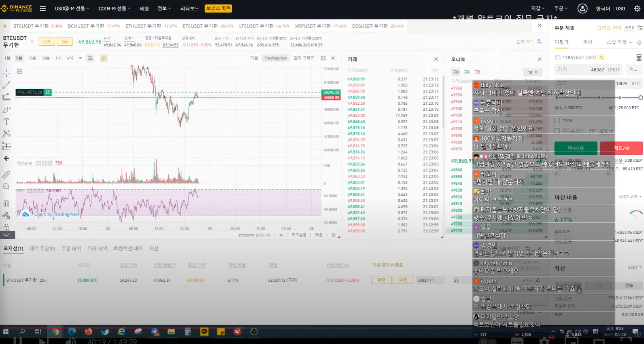The height and width of the screenshot is (344, 644).
Task: Expand more chart timeframes arrow
Action: point(80,58)
